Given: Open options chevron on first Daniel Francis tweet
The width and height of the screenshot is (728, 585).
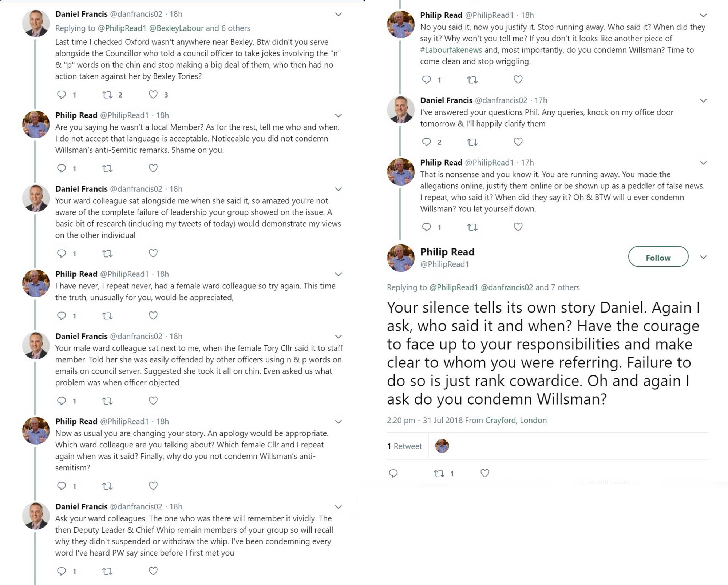Looking at the screenshot, I should click(x=339, y=15).
